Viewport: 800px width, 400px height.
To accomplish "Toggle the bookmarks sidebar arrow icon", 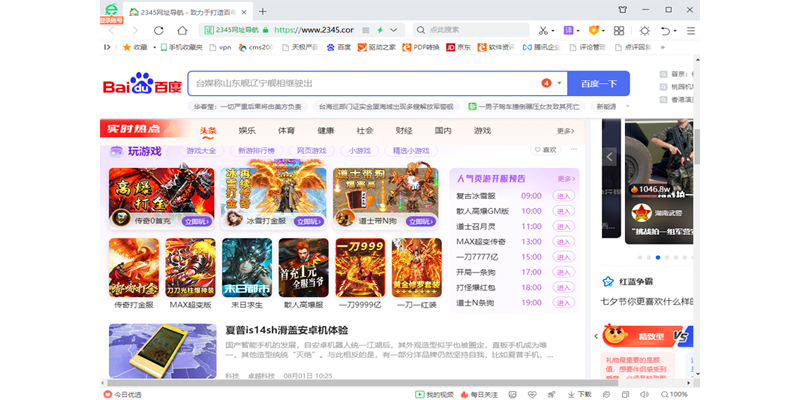I will point(107,47).
